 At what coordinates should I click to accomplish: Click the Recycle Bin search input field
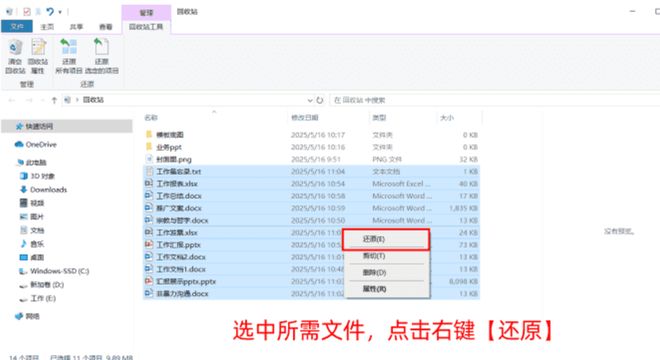pos(494,100)
